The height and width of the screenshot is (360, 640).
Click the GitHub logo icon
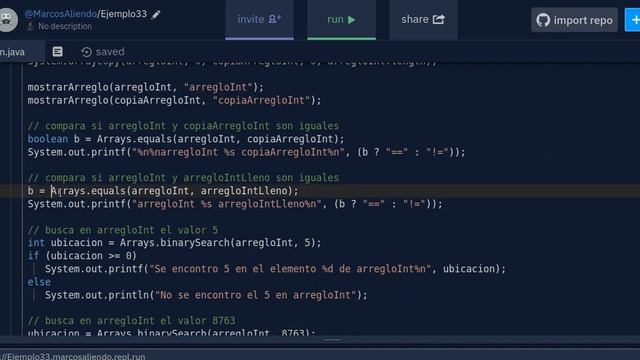[543, 20]
